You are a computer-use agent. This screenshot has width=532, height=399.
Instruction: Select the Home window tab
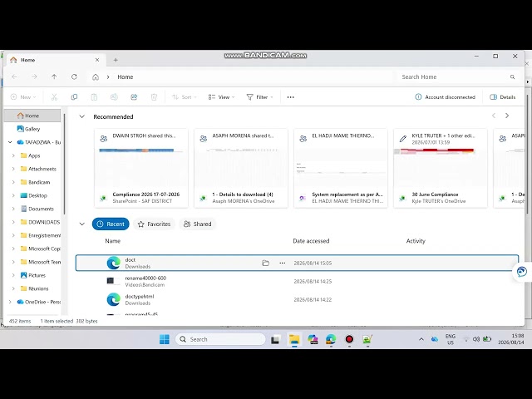[x=56, y=60]
